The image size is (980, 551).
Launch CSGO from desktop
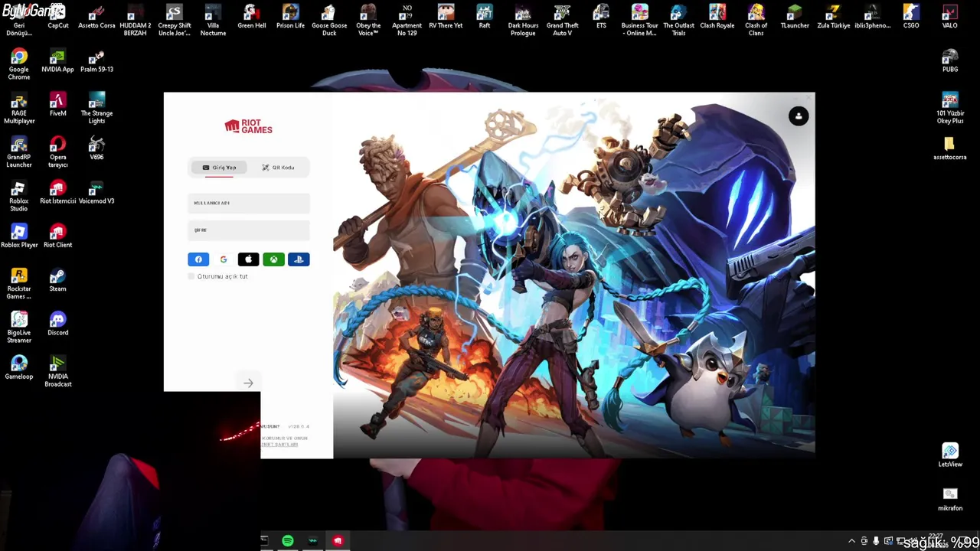tap(911, 17)
